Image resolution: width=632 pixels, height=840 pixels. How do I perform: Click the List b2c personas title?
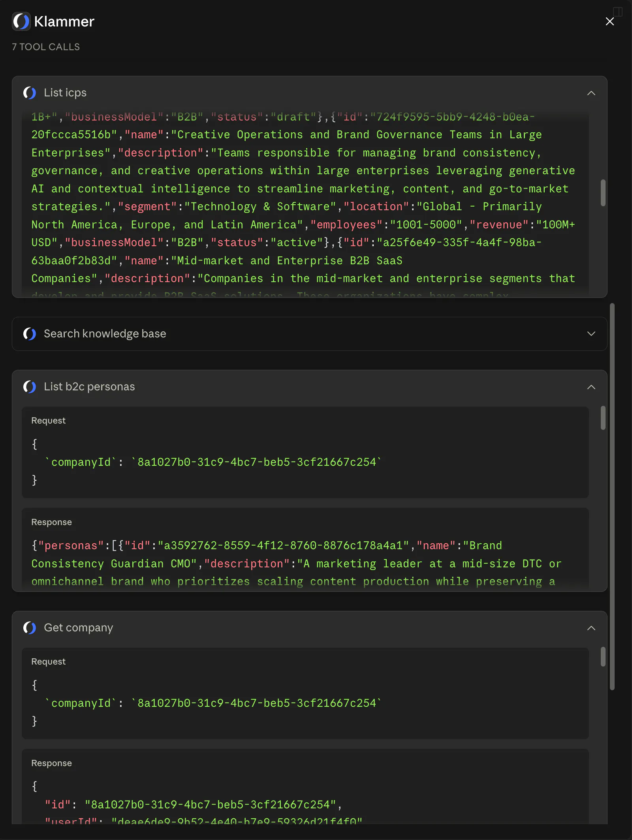89,387
